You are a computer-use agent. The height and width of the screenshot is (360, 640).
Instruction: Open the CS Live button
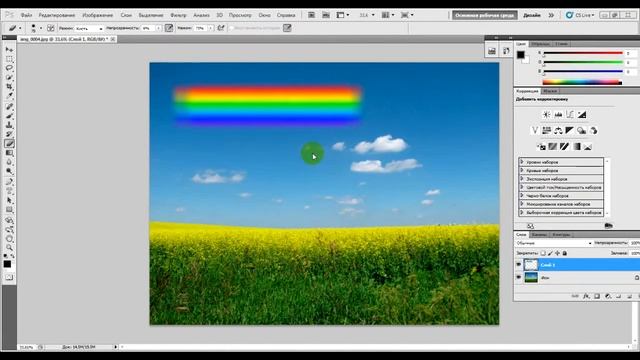pyautogui.click(x=580, y=15)
